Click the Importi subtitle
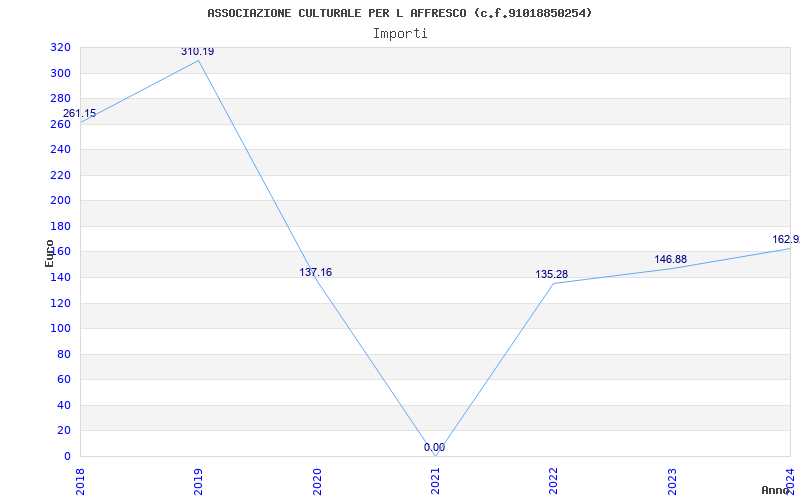The height and width of the screenshot is (500, 800). click(400, 34)
